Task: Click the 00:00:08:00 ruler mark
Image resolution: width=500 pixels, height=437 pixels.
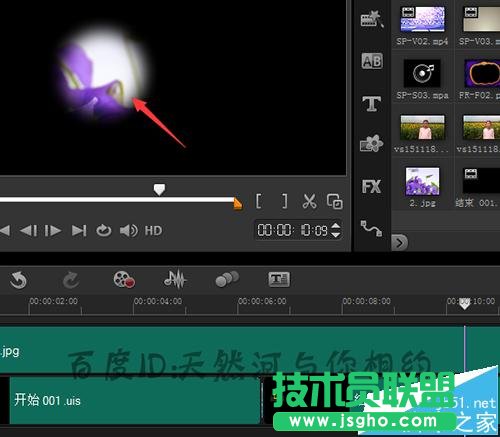Action: click(x=366, y=301)
